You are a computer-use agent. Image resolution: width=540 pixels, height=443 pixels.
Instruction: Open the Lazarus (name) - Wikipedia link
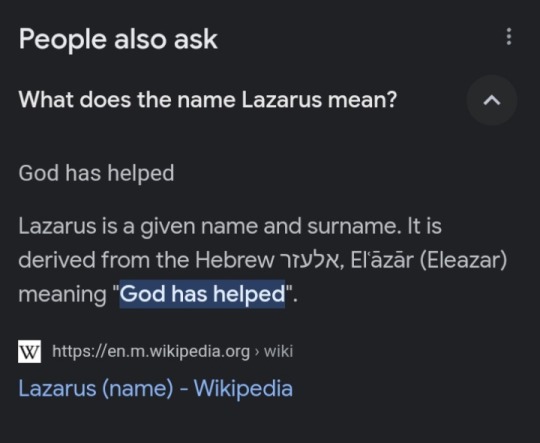[155, 388]
